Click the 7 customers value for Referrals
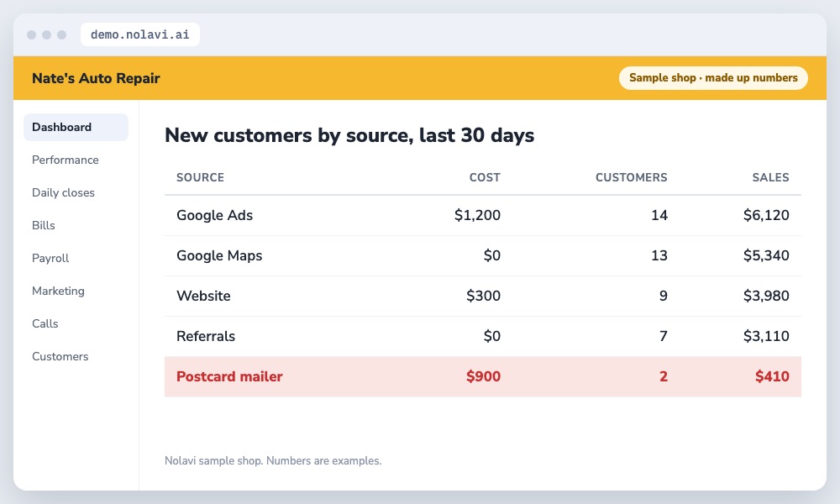The height and width of the screenshot is (504, 840). (x=664, y=336)
